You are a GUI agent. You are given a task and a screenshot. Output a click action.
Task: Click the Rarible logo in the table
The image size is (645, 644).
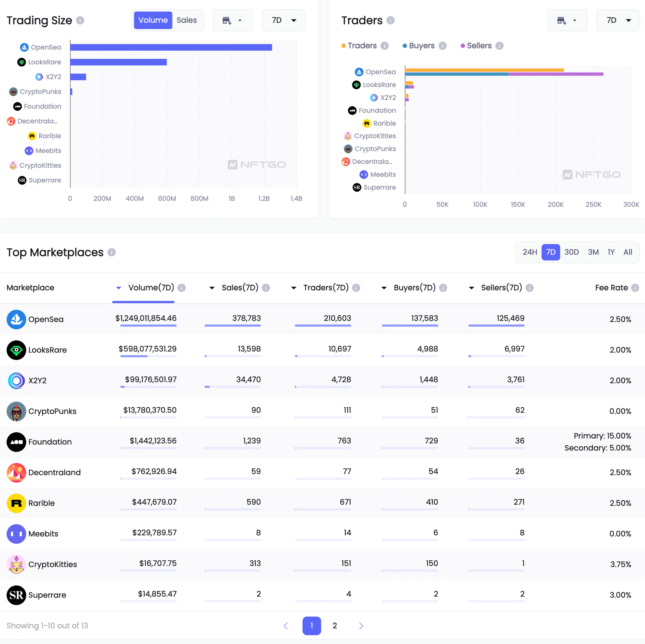[x=16, y=503]
